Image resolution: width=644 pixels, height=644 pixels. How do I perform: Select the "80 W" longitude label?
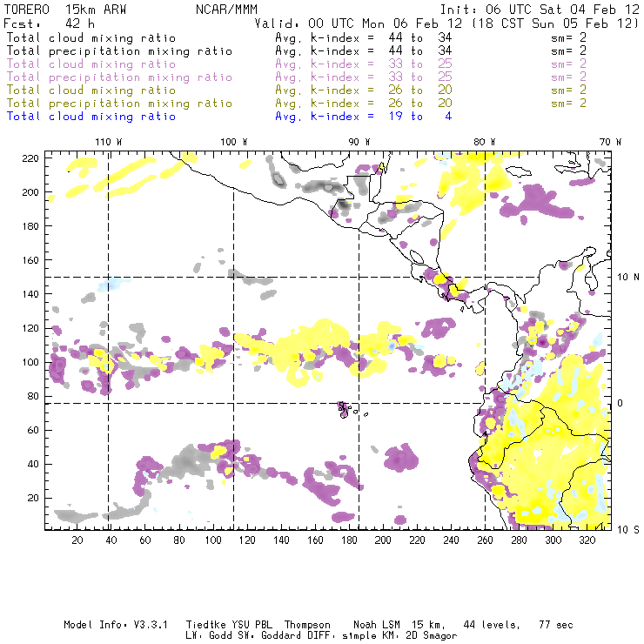[x=484, y=142]
